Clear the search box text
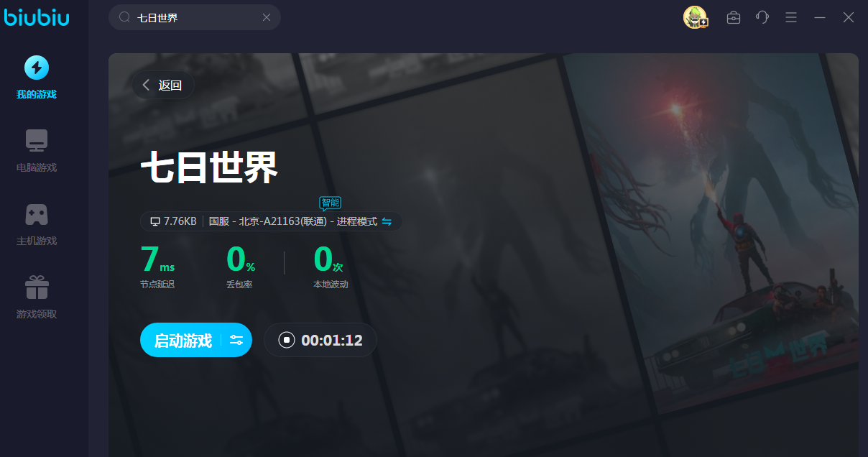 [x=267, y=17]
